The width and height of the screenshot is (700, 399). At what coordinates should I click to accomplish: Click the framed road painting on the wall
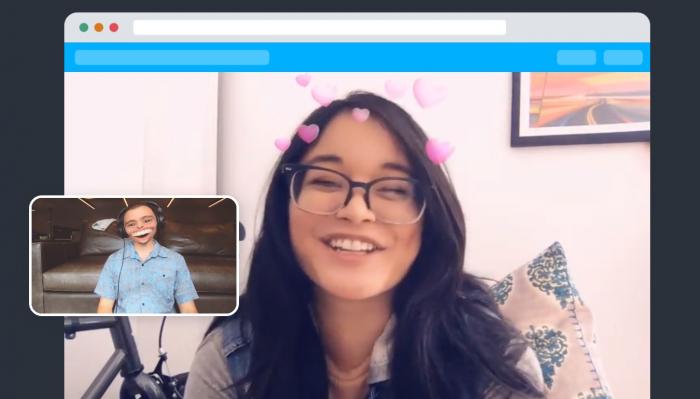581,109
